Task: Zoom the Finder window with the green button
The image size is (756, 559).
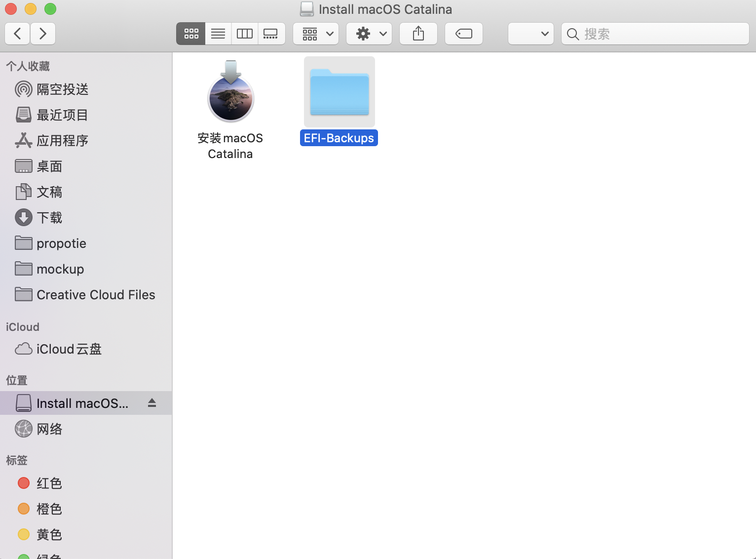Action: click(50, 9)
